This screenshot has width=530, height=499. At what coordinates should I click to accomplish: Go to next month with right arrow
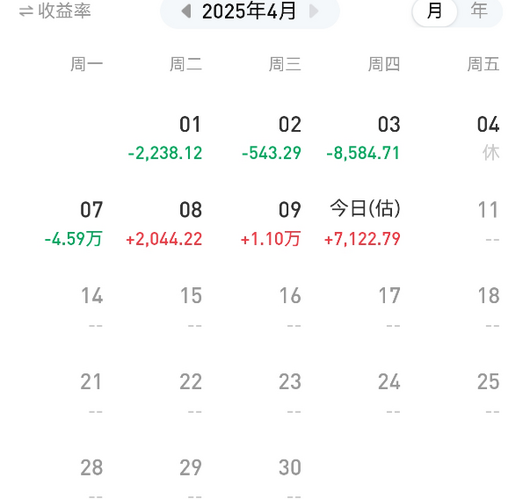coord(314,11)
